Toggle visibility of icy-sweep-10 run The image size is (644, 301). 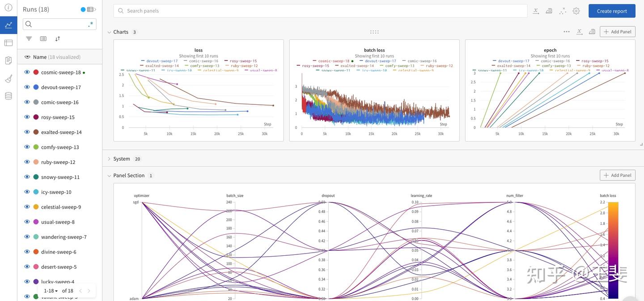[27, 192]
